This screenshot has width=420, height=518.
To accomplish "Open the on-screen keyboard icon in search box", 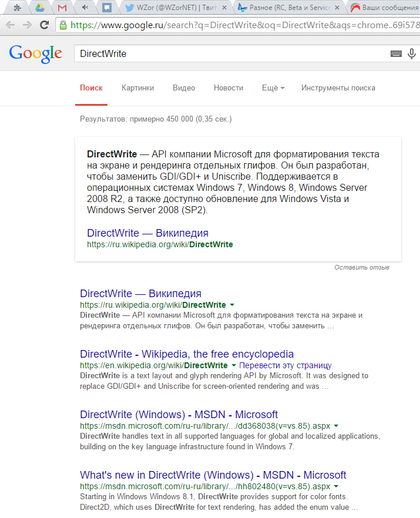I will (x=396, y=53).
